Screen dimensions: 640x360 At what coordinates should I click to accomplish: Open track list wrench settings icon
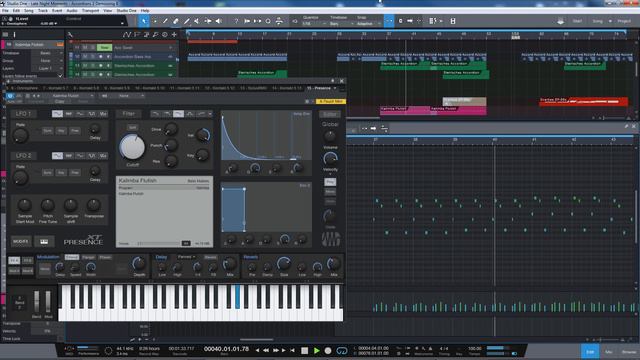(70, 35)
